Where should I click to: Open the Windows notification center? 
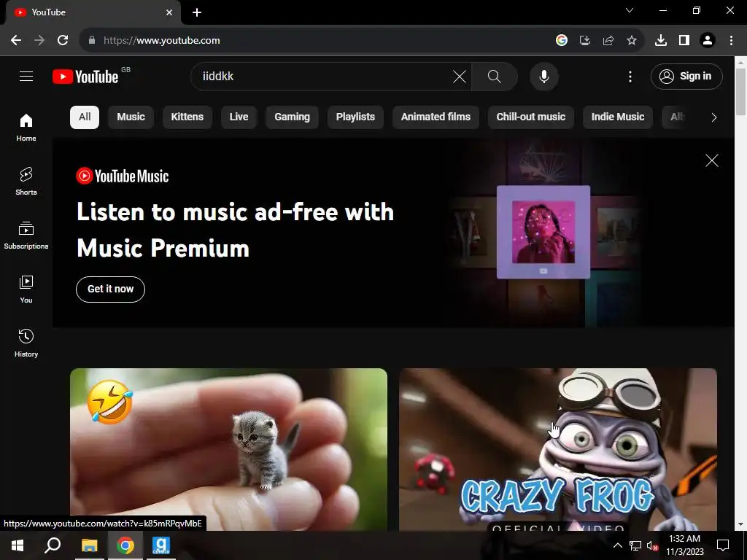click(723, 545)
